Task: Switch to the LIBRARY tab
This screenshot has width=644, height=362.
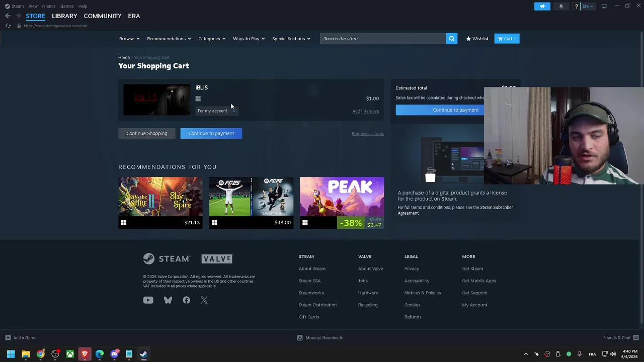Action: point(64,16)
